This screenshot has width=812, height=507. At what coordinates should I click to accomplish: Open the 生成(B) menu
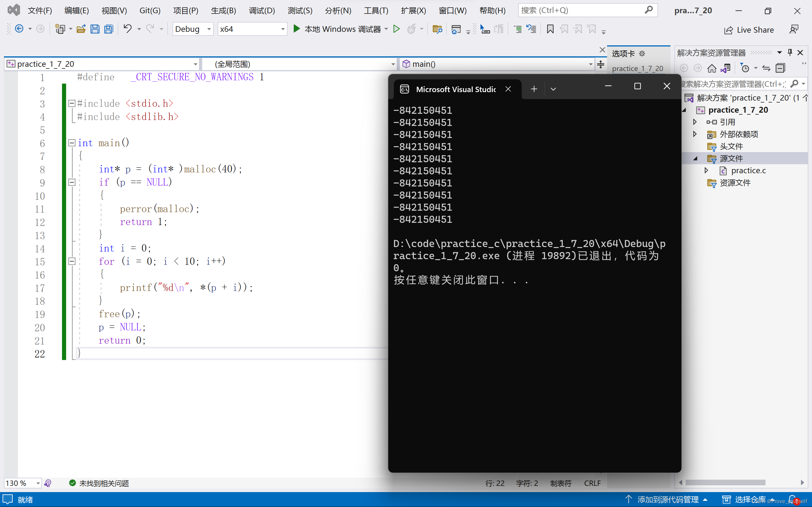(x=223, y=11)
